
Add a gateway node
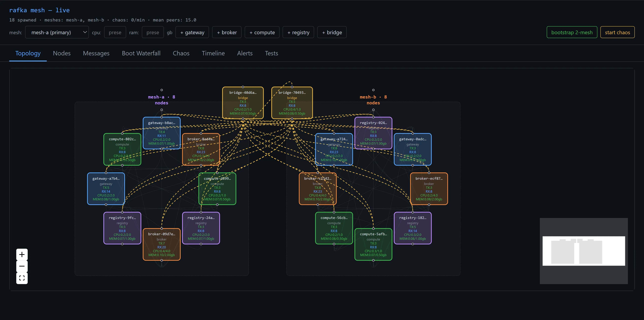point(192,32)
